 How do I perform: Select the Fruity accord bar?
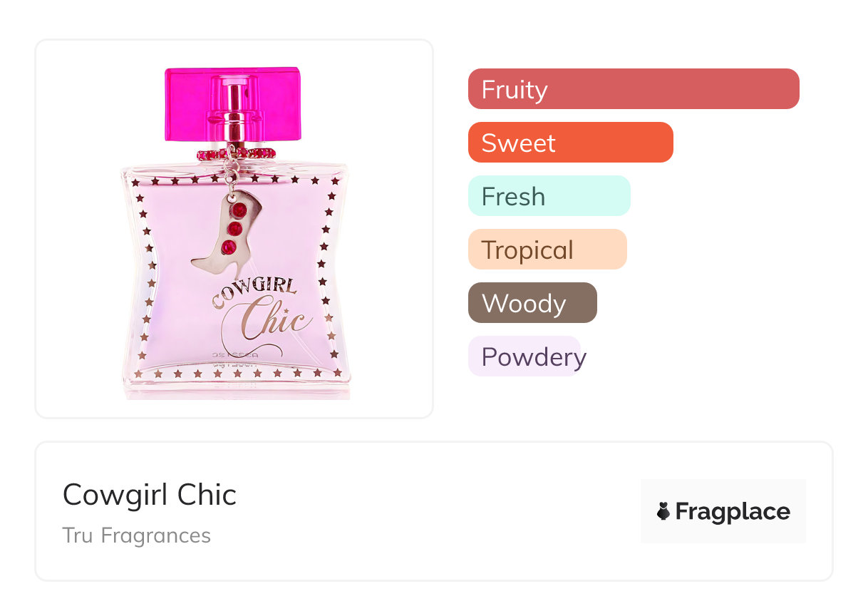click(633, 89)
